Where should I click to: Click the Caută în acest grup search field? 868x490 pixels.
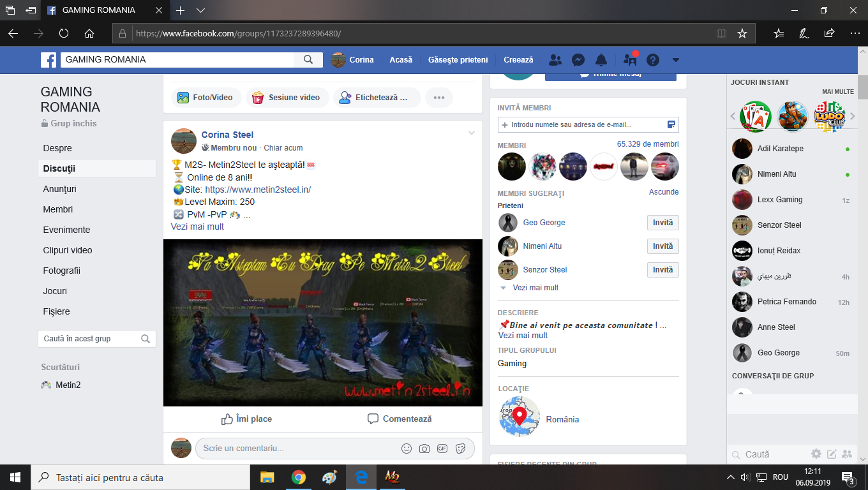point(97,339)
